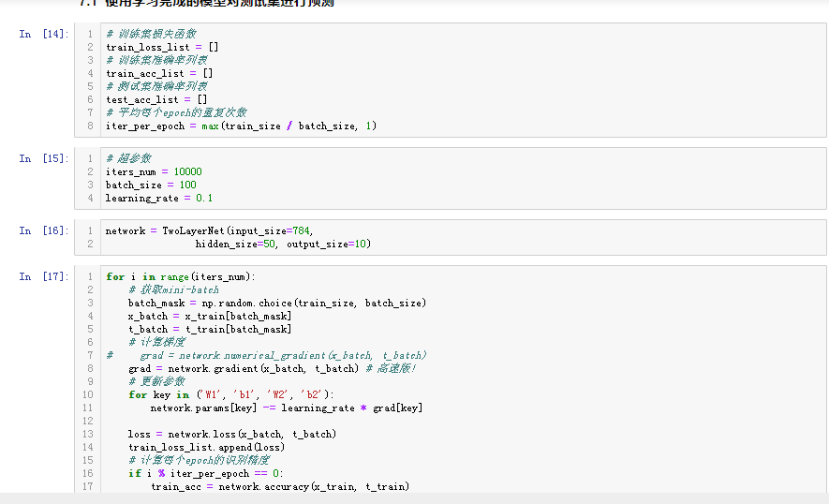Click the train_acc = network.accuracy line

click(x=280, y=486)
